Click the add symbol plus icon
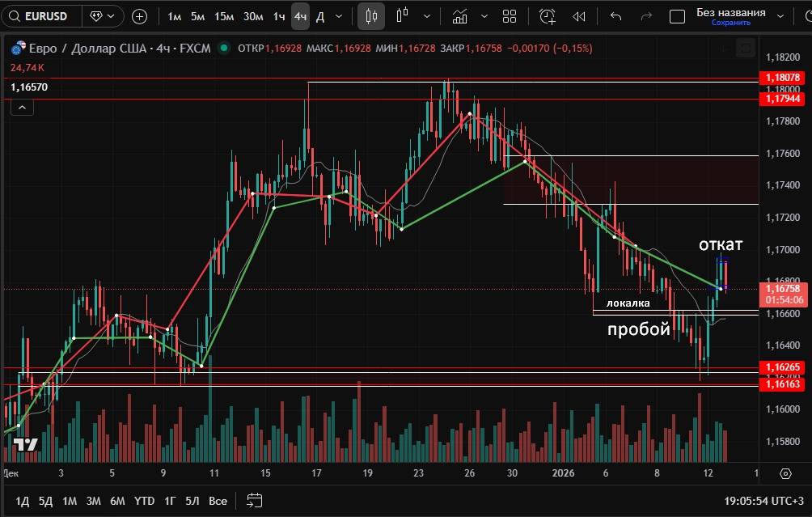The image size is (812, 517). pos(139,16)
